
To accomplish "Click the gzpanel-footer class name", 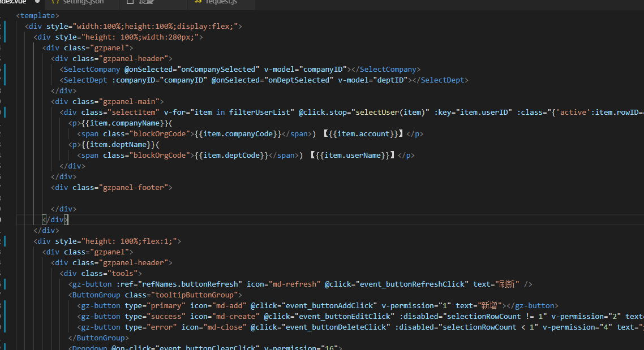I will tap(133, 188).
